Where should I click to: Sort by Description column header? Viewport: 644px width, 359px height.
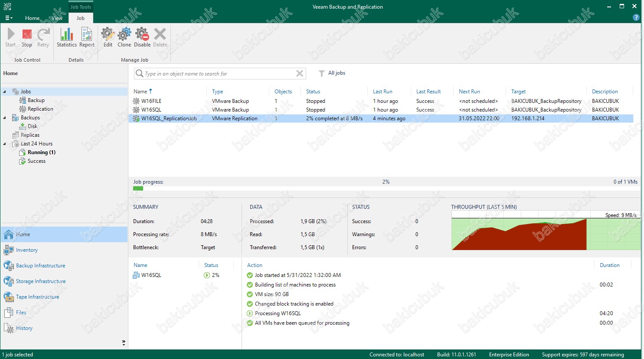tap(605, 92)
